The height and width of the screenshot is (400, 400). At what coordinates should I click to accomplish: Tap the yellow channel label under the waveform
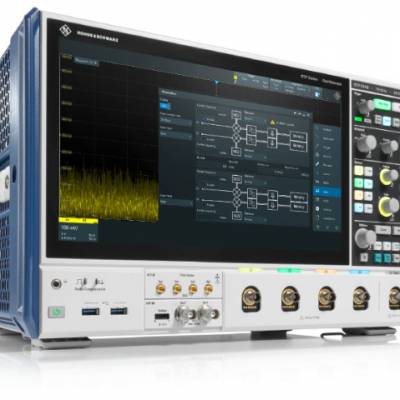click(78, 221)
